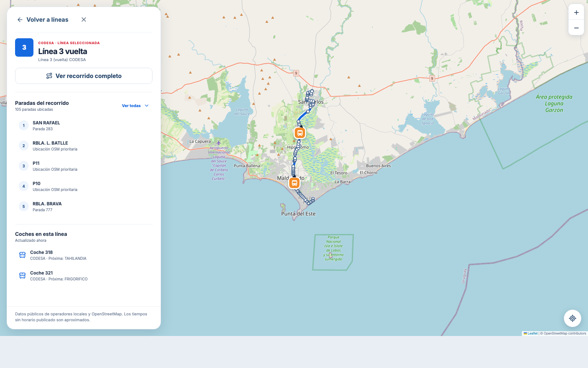588x368 pixels.
Task: Open Coche 321 details text
Action: coord(59,276)
